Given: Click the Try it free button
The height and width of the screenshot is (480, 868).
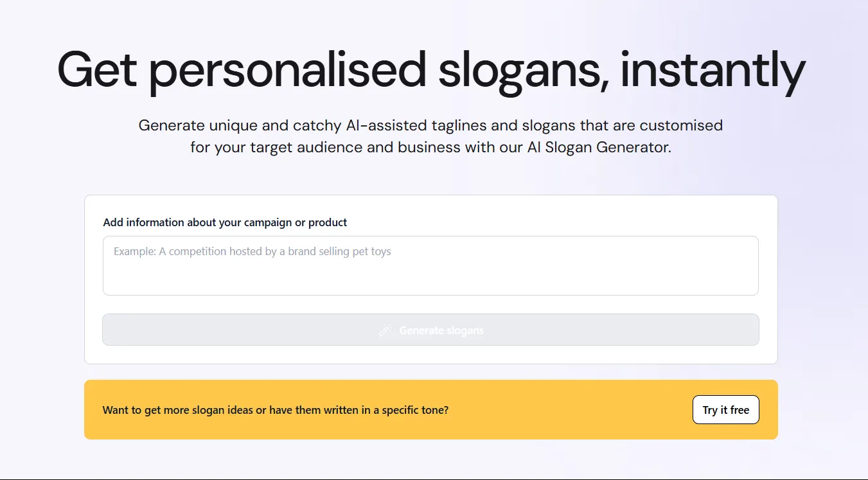Looking at the screenshot, I should click(726, 410).
